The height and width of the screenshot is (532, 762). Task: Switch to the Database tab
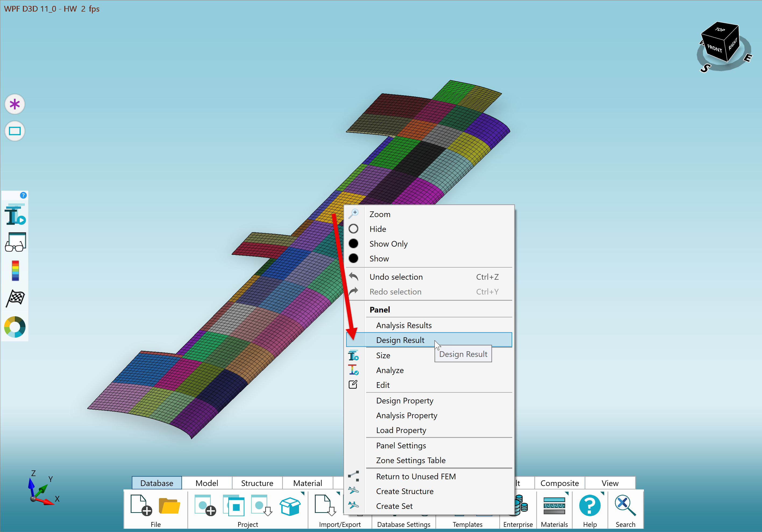point(157,483)
